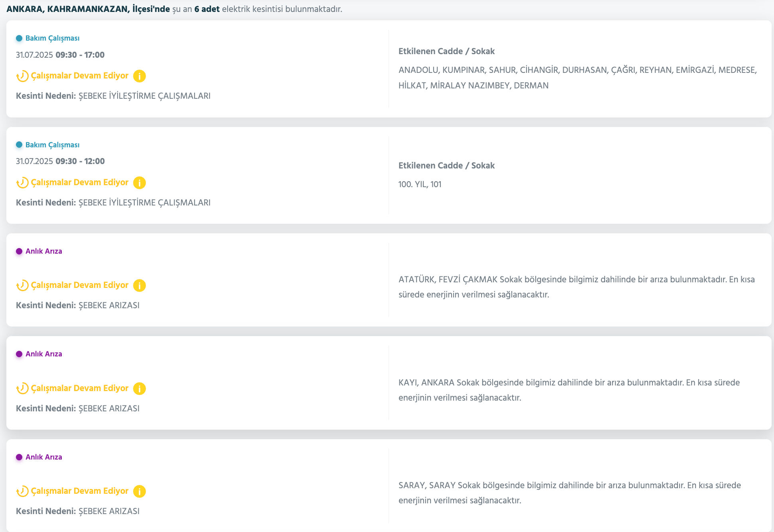774x532 pixels.
Task: Click second Bakım Çalışması label
Action: click(x=52, y=145)
